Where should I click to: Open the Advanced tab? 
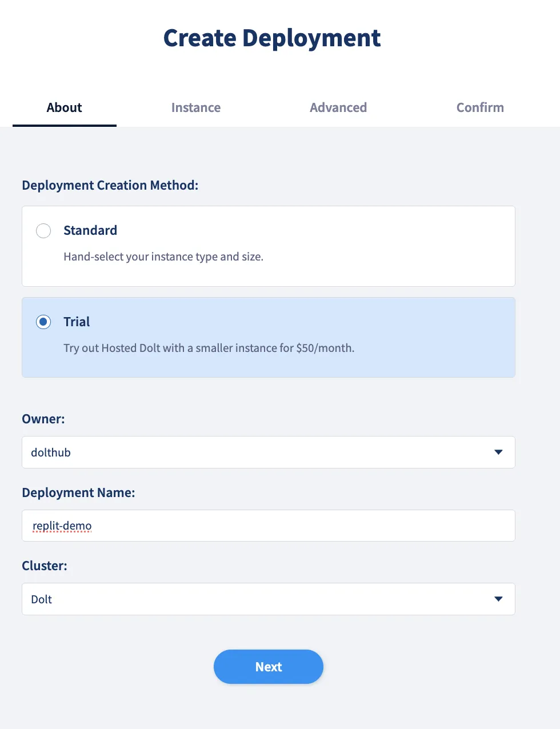coord(338,107)
